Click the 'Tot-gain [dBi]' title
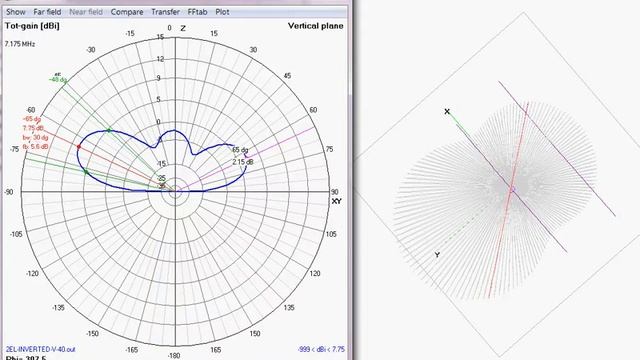The width and height of the screenshot is (640, 360). coord(32,26)
